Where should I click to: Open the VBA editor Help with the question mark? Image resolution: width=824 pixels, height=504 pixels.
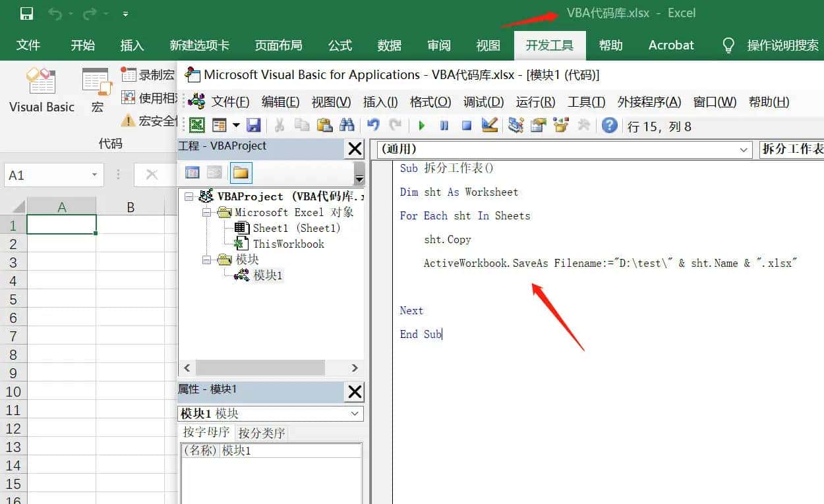pyautogui.click(x=608, y=126)
